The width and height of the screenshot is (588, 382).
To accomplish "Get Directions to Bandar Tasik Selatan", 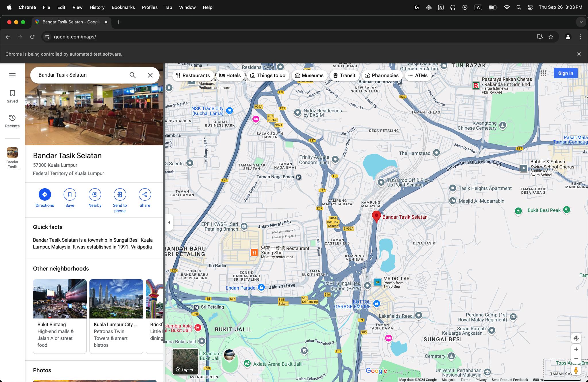I will pyautogui.click(x=45, y=198).
